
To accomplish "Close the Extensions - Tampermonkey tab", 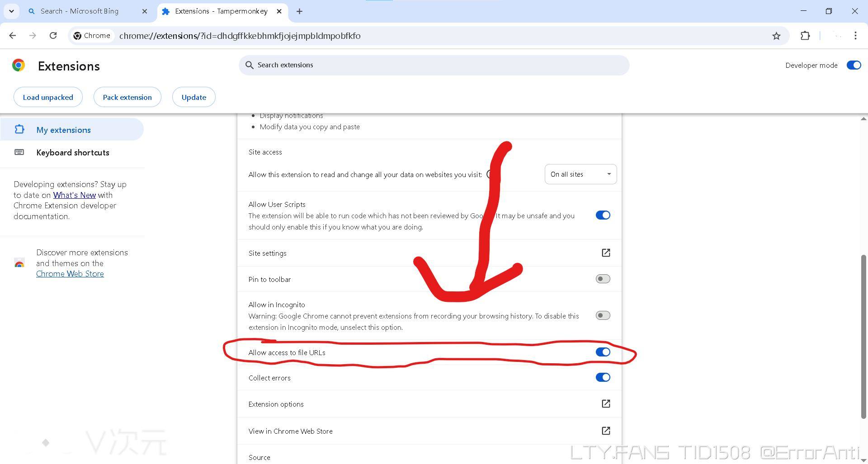I will tap(279, 11).
